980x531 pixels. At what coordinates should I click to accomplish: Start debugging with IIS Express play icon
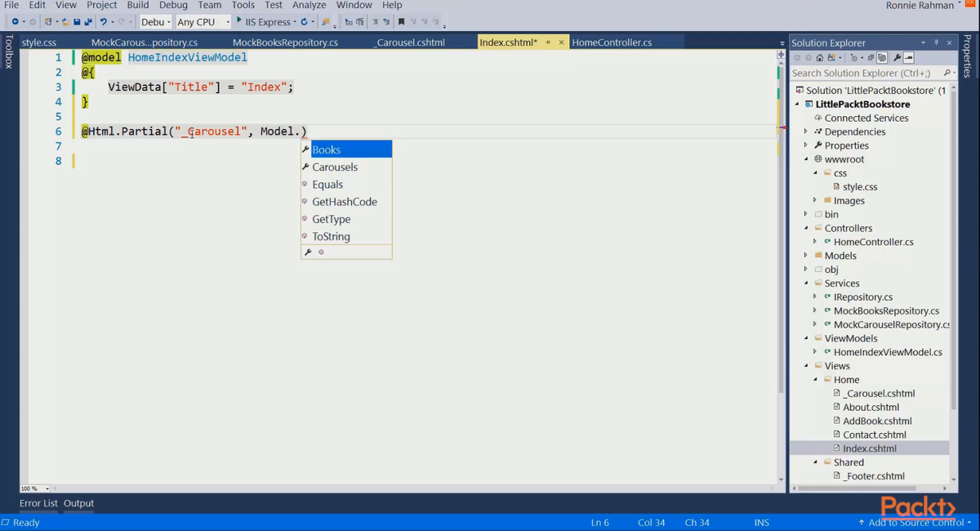[238, 20]
